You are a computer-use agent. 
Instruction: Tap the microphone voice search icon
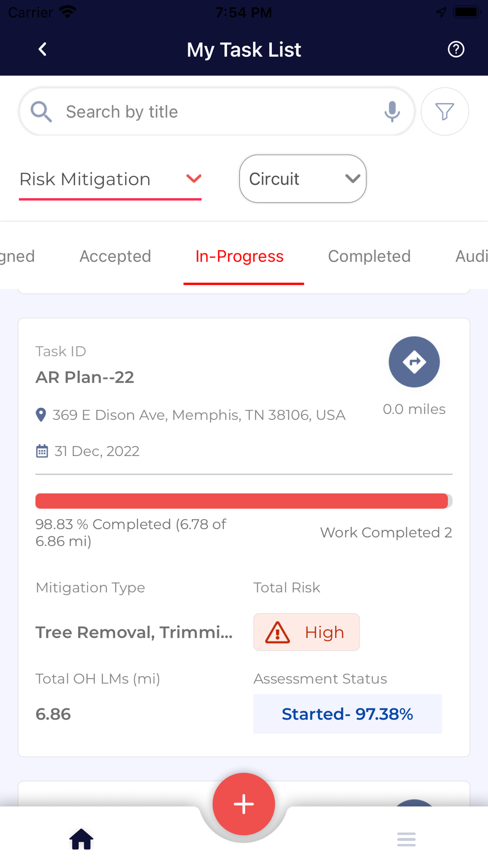click(x=392, y=112)
